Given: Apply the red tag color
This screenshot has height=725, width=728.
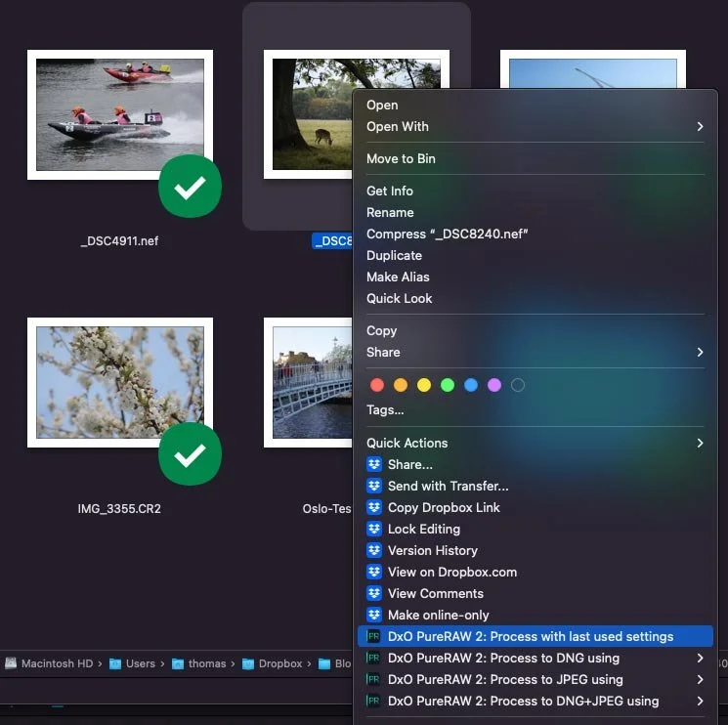Looking at the screenshot, I should (x=377, y=385).
